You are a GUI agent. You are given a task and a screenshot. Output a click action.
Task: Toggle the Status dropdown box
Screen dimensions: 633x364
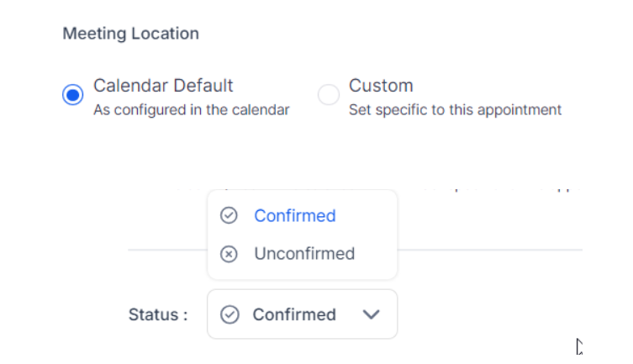[x=302, y=314]
